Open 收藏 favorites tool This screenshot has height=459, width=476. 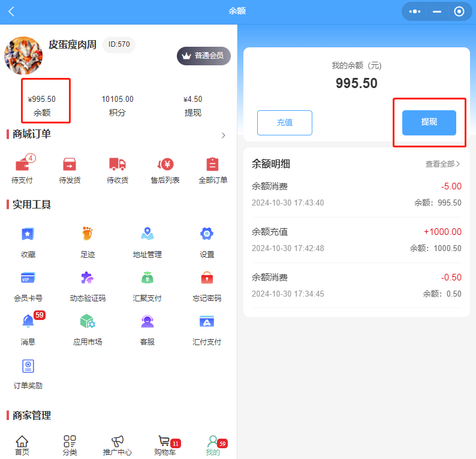28,234
